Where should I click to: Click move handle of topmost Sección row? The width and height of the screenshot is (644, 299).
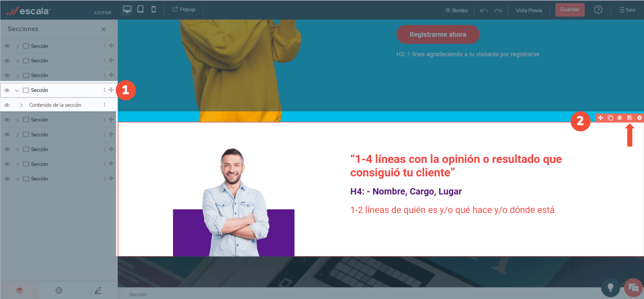click(x=111, y=45)
